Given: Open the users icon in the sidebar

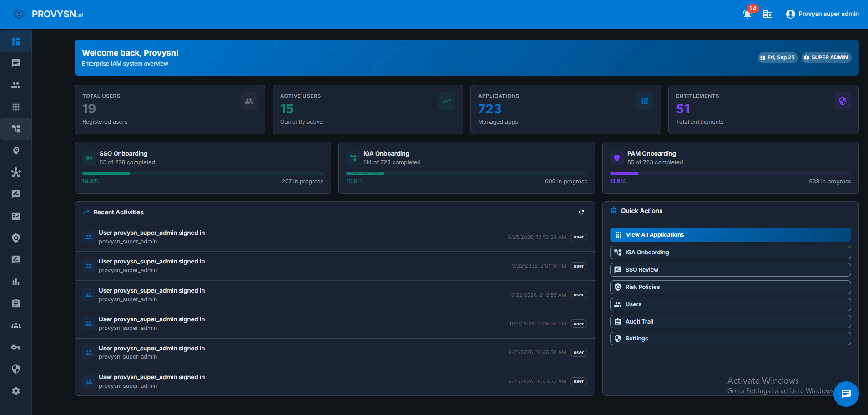Looking at the screenshot, I should 16,85.
